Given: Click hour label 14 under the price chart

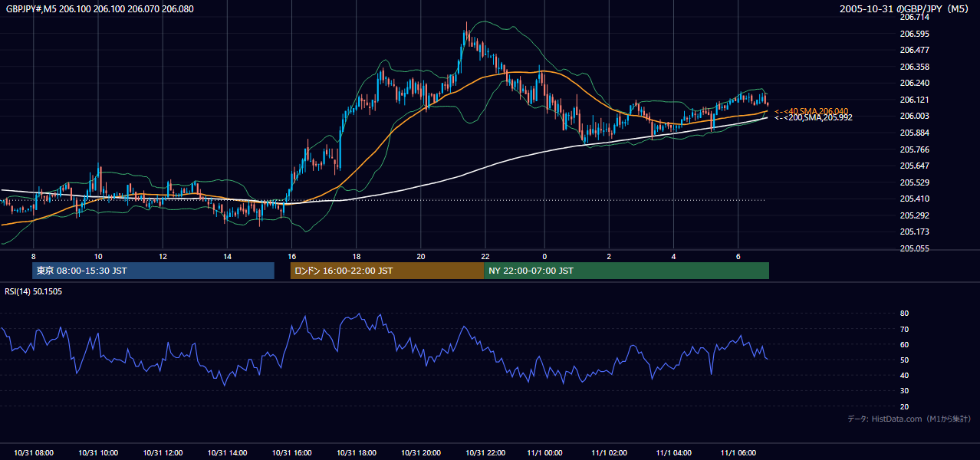Looking at the screenshot, I should [227, 256].
